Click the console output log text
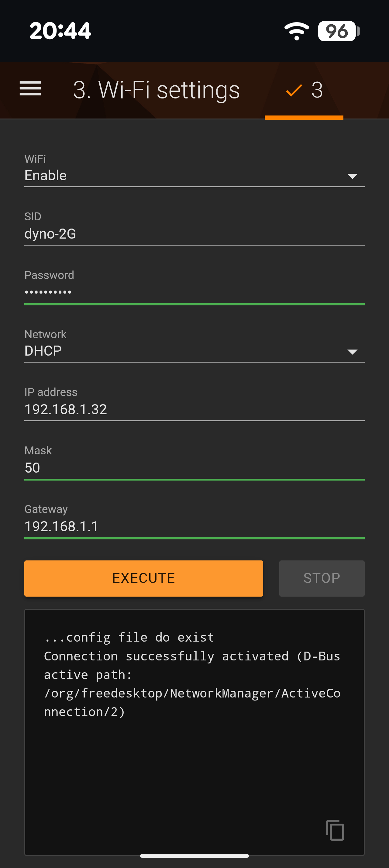This screenshot has width=389, height=868. pyautogui.click(x=192, y=674)
